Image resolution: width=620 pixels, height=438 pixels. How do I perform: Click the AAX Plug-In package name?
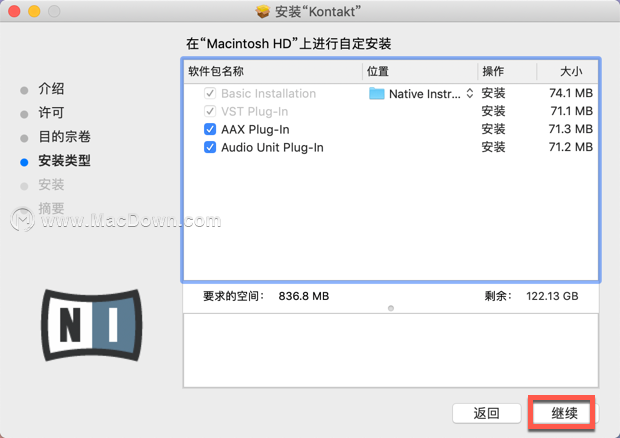tap(255, 130)
